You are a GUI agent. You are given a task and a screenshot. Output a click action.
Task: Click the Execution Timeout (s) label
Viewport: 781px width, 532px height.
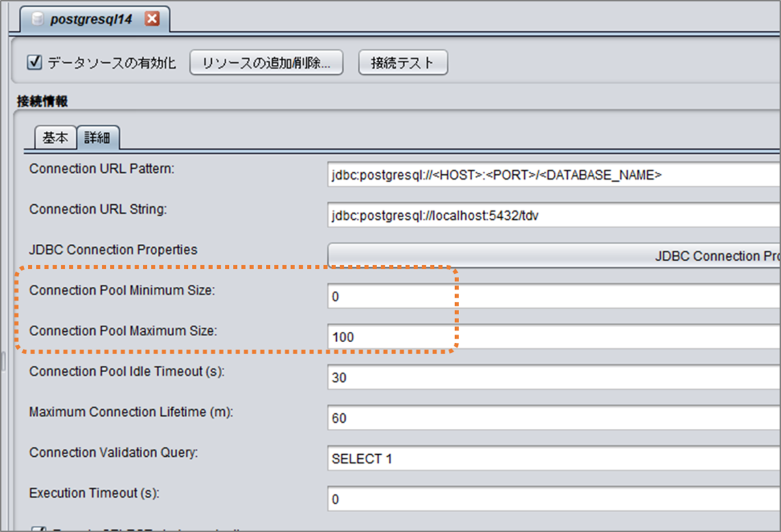(x=94, y=493)
